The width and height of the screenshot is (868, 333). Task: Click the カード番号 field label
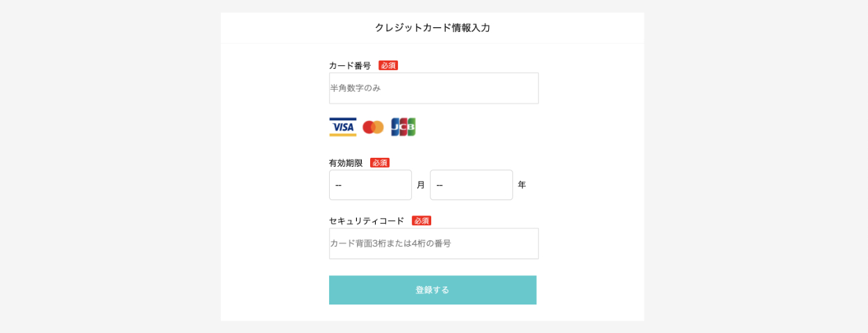pyautogui.click(x=350, y=65)
